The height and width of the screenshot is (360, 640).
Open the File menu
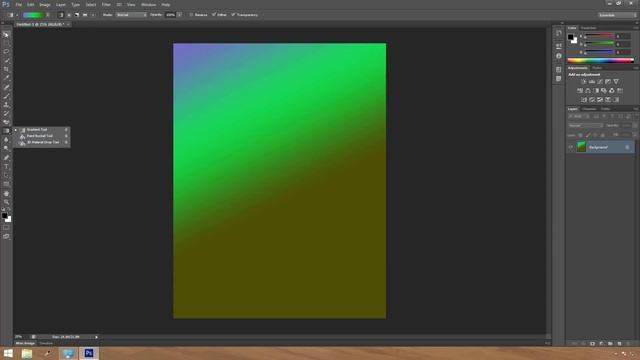point(18,4)
